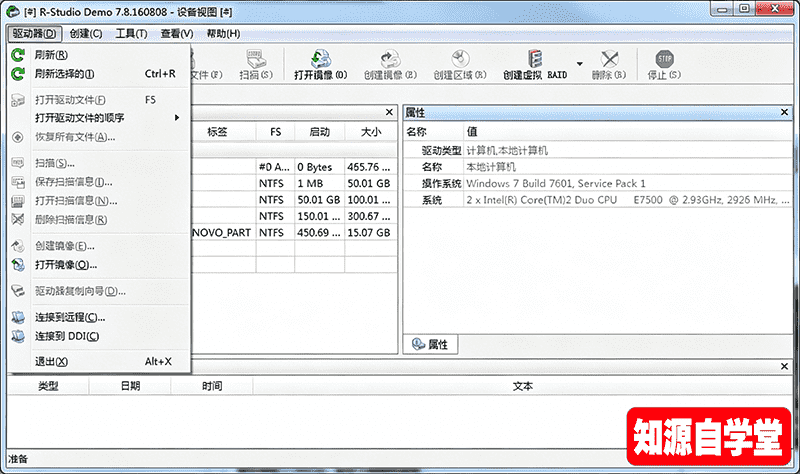Choose 退出(X) from the menu
This screenshot has width=800, height=474.
tap(99, 362)
